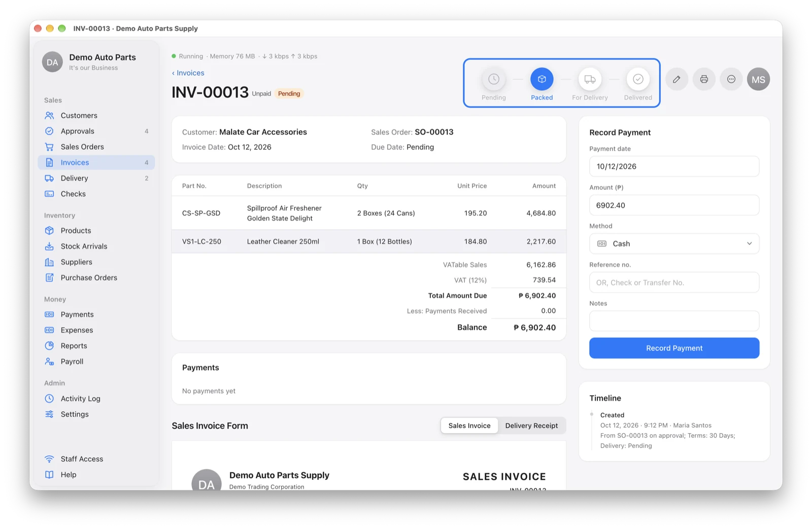Focus the Notes input field
The width and height of the screenshot is (812, 529).
[674, 321]
